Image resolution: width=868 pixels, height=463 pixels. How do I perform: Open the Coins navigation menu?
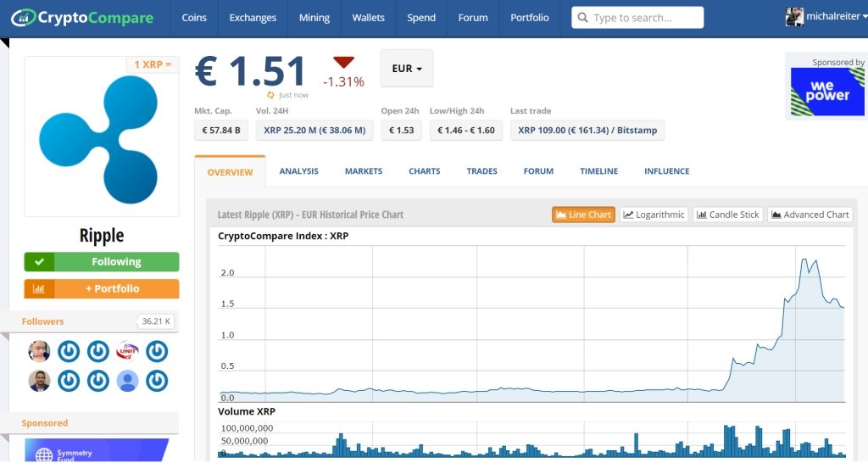click(194, 18)
